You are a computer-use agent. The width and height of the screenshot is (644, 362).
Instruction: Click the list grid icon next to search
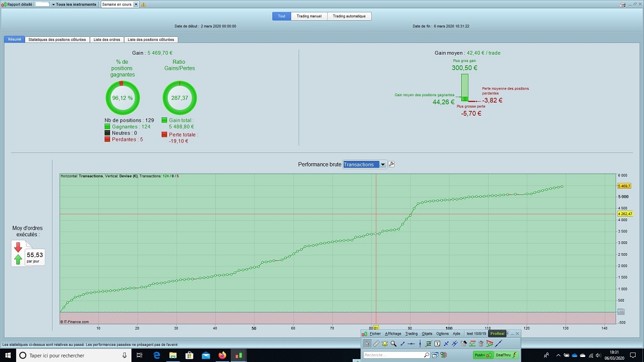tap(443, 355)
